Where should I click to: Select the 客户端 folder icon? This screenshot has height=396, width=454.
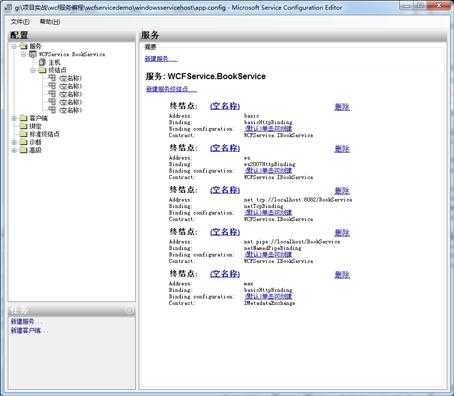coord(23,118)
